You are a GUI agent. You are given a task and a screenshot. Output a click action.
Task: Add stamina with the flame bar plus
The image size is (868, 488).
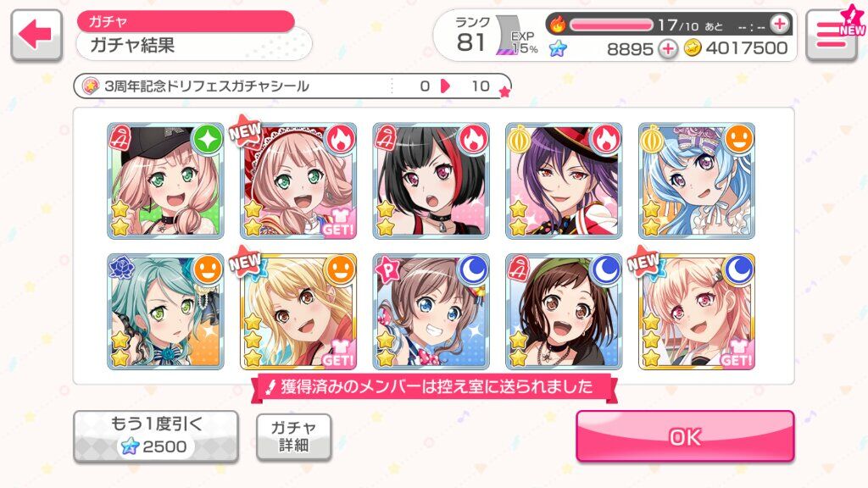[x=780, y=24]
